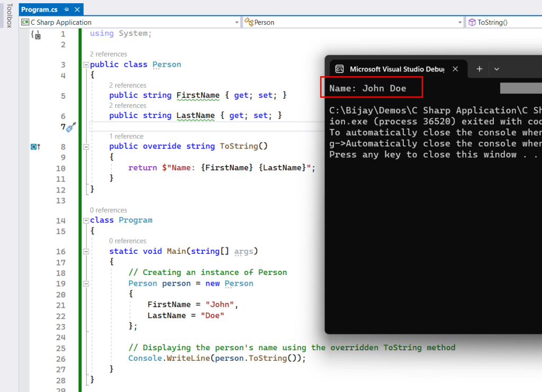Collapse the Main method outline region

pyautogui.click(x=85, y=251)
